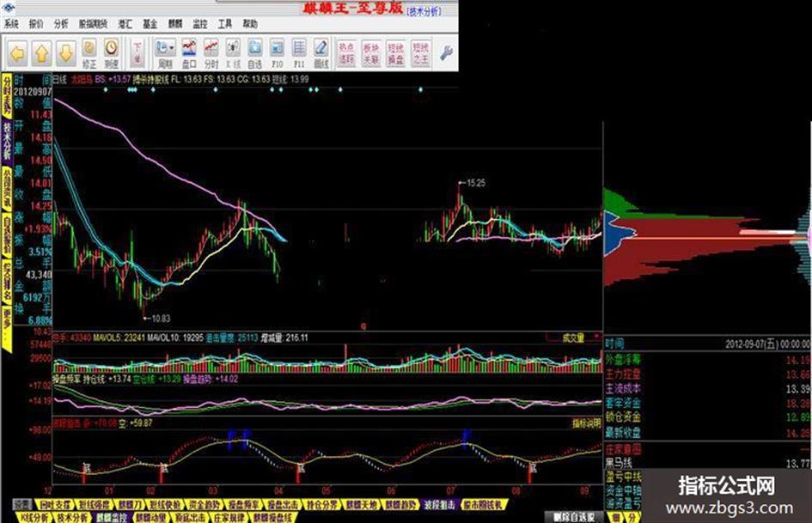Viewport: 812px width, 523px height.
Task: Select the 庄家规律 bottom tab
Action: pyautogui.click(x=228, y=517)
